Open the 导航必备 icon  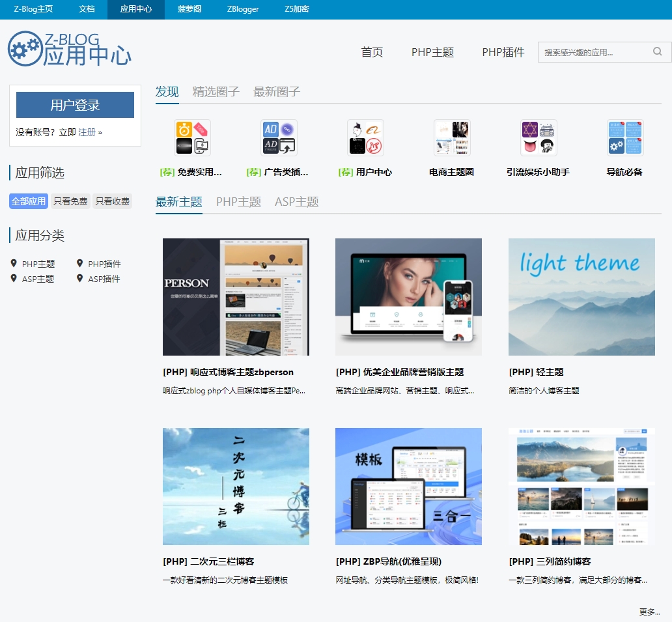click(x=625, y=137)
